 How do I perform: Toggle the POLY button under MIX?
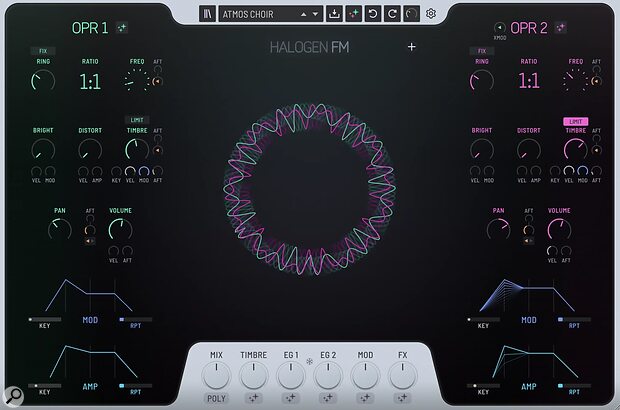coord(216,398)
